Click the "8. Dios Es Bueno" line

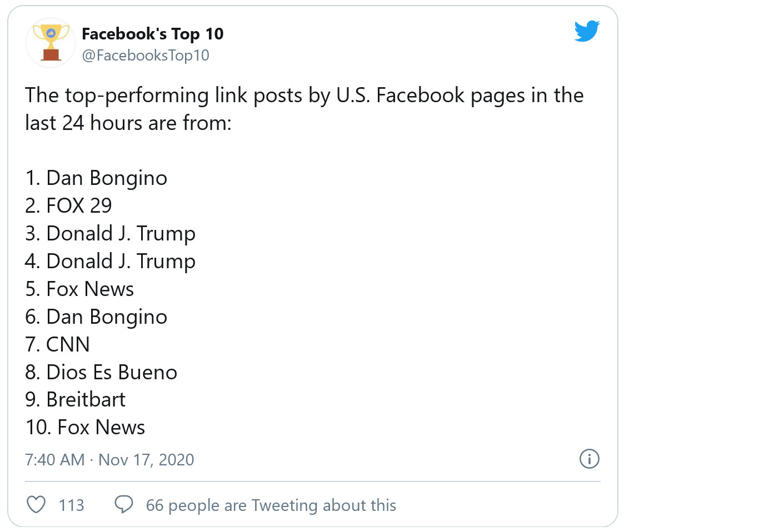[x=101, y=372]
